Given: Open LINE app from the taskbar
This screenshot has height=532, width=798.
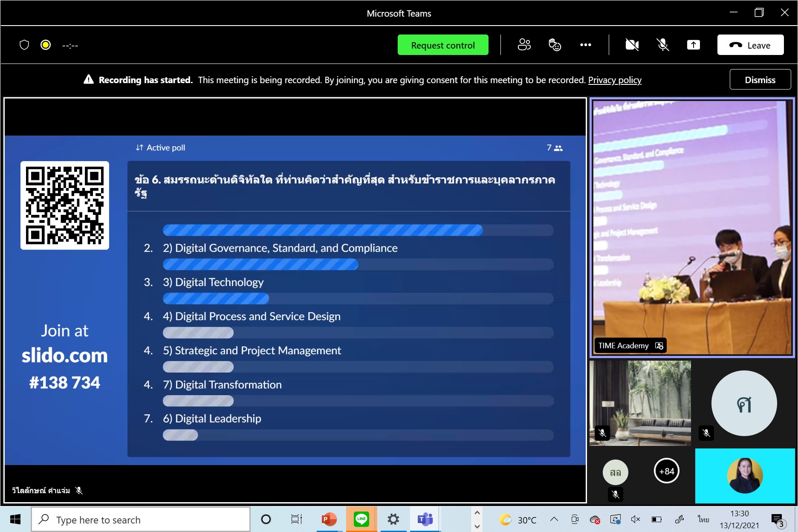Looking at the screenshot, I should [361, 519].
